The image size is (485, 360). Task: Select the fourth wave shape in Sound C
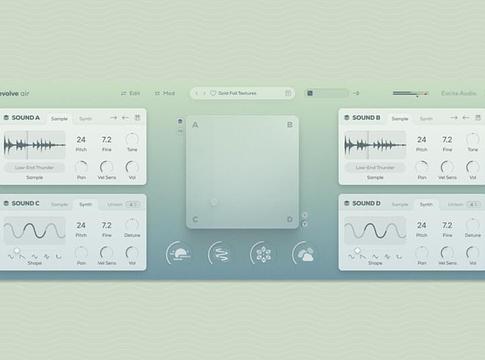[x=47, y=257]
